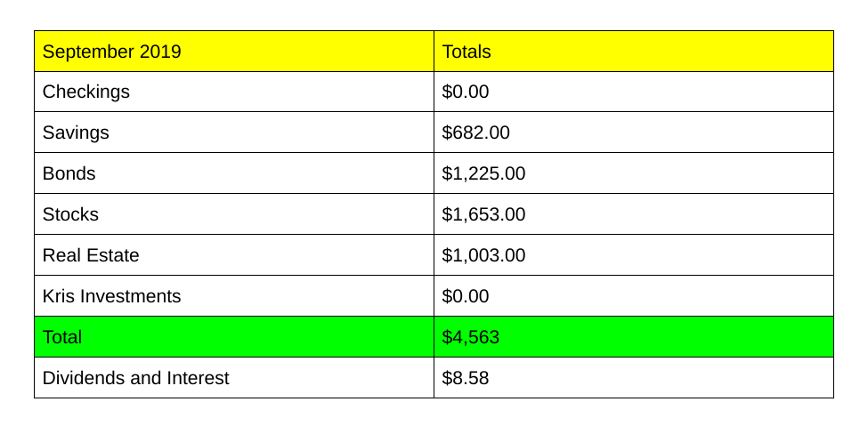The image size is (868, 426).
Task: Click the Kris Investments amount of $0.00
Action: pos(466,296)
